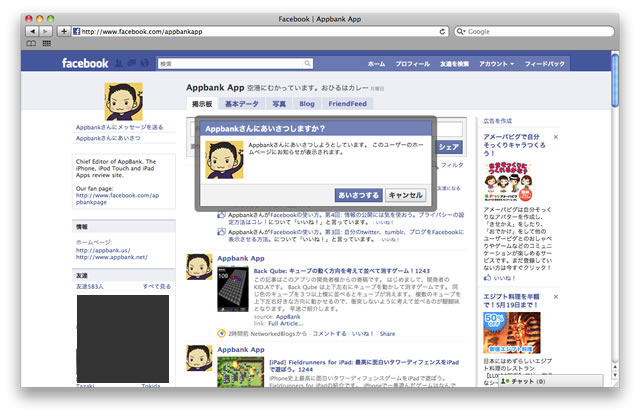Open the http://www.appbank.net/ link
Viewport: 640px width, 416px height.
[x=111, y=257]
